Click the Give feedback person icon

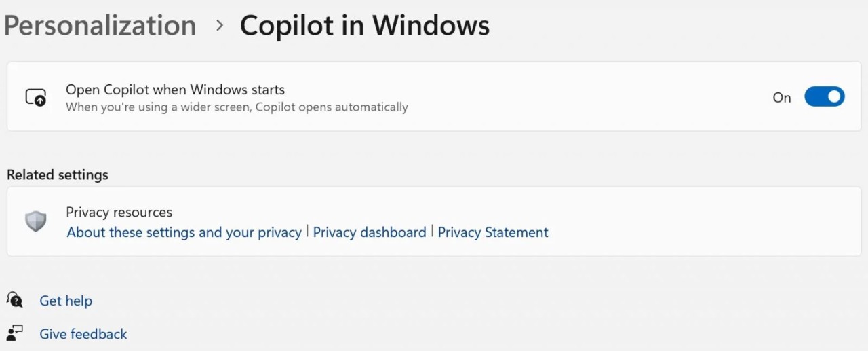pyautogui.click(x=15, y=333)
